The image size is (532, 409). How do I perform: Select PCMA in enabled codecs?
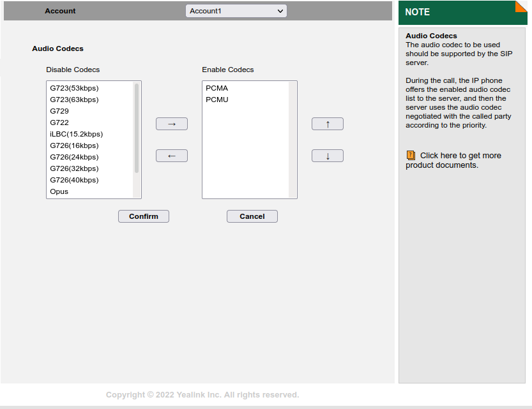tap(217, 88)
